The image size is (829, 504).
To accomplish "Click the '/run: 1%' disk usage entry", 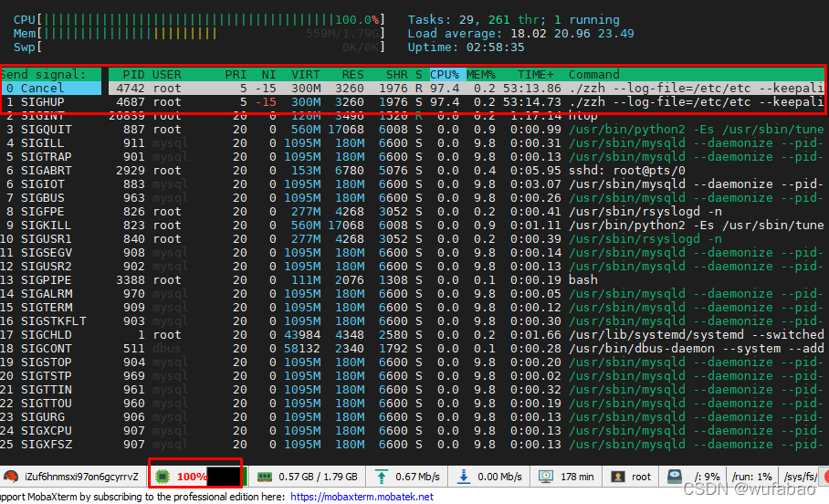I will pos(751,477).
